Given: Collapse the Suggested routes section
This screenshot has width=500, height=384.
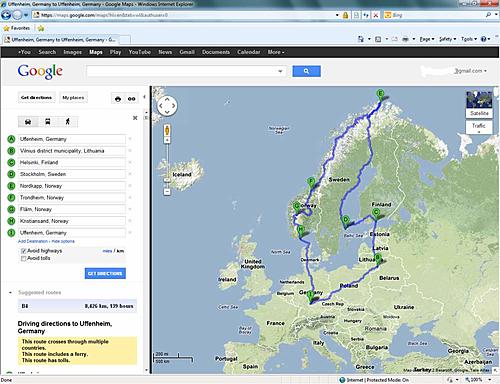Looking at the screenshot, I should tap(10, 292).
